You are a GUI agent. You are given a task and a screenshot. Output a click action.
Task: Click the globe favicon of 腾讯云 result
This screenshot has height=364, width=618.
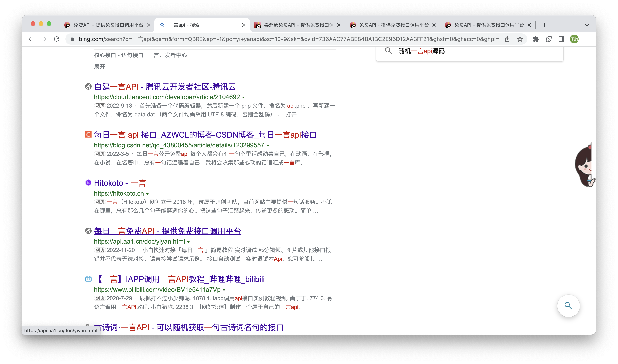(88, 86)
